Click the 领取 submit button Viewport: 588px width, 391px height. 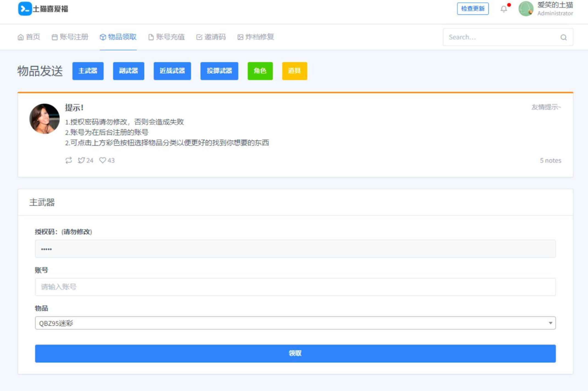pyautogui.click(x=295, y=354)
